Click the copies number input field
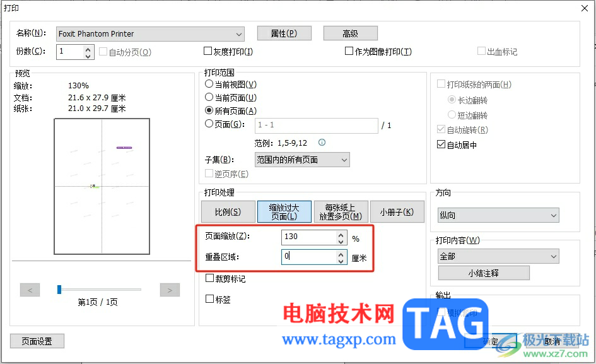The image size is (596, 364). (x=70, y=52)
